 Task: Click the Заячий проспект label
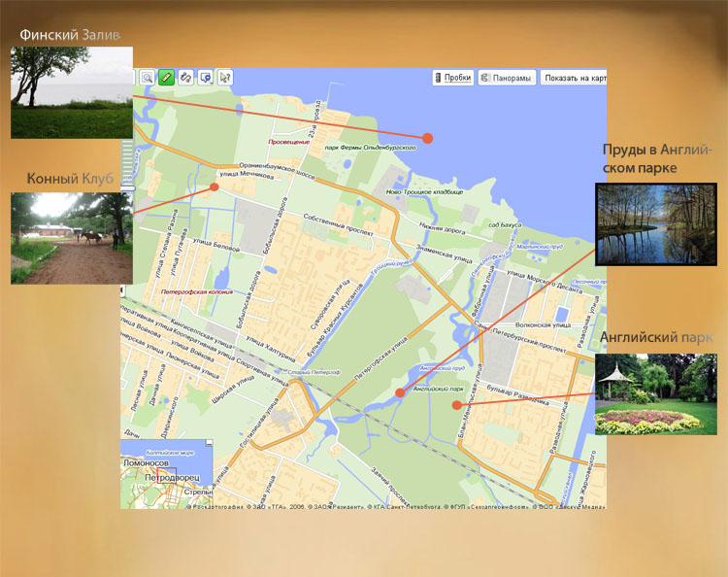pos(389,486)
